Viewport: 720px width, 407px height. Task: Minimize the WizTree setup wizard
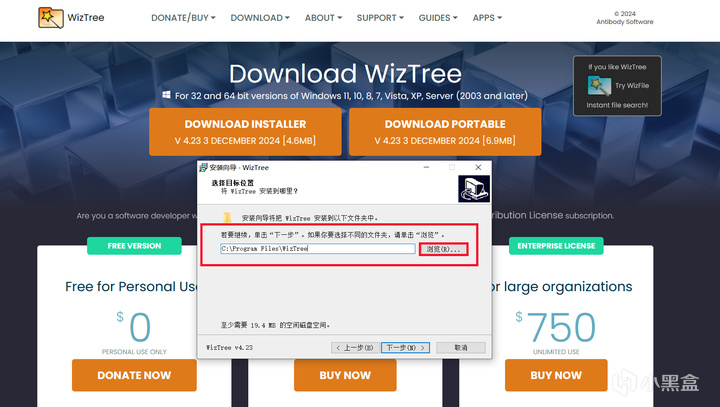[426, 168]
